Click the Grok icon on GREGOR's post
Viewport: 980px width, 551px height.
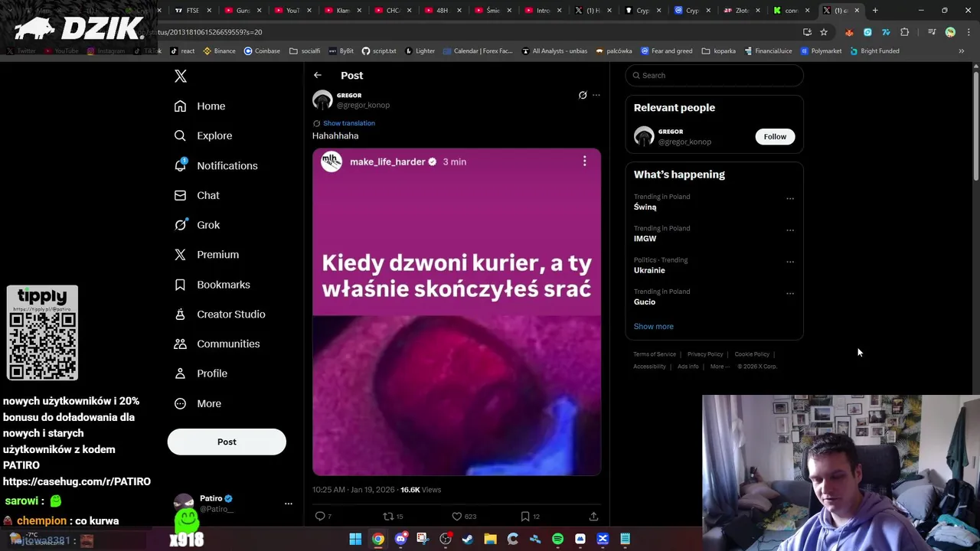pos(583,96)
